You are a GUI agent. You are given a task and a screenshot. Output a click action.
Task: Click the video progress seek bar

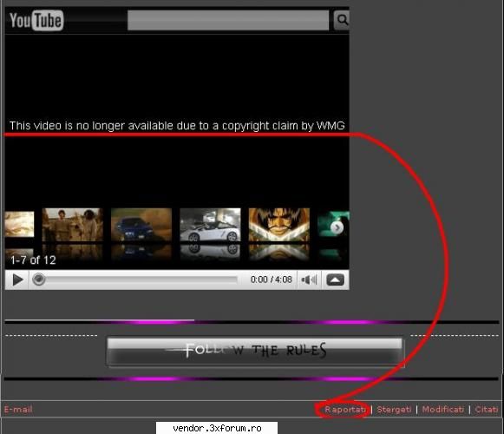point(135,279)
